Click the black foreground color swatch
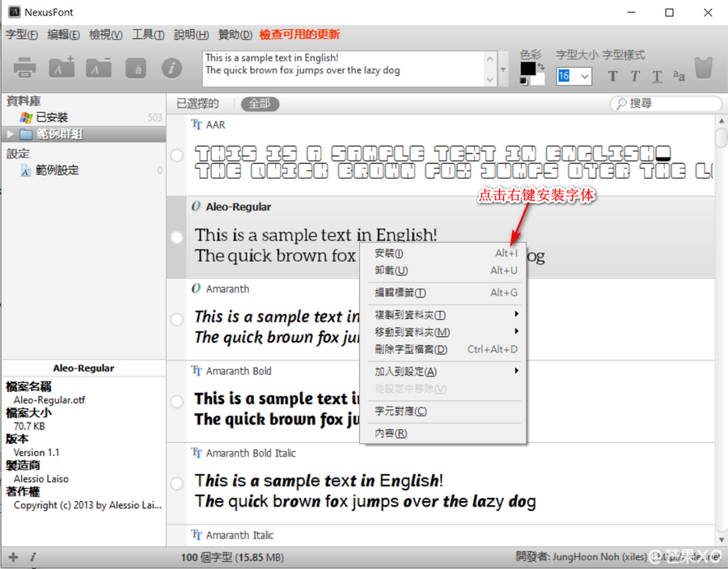This screenshot has width=728, height=569. point(527,69)
